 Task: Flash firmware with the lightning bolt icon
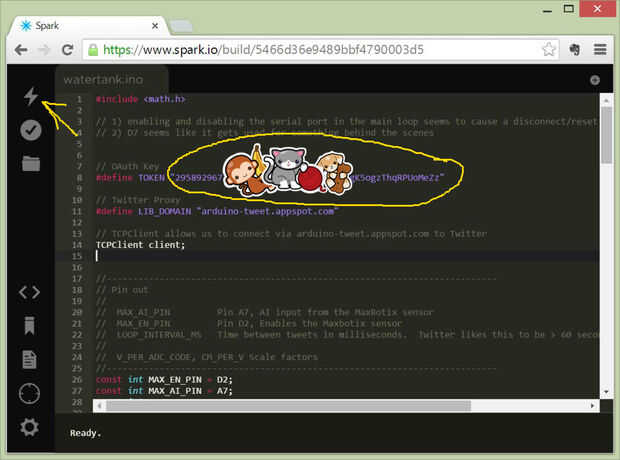pyautogui.click(x=30, y=96)
